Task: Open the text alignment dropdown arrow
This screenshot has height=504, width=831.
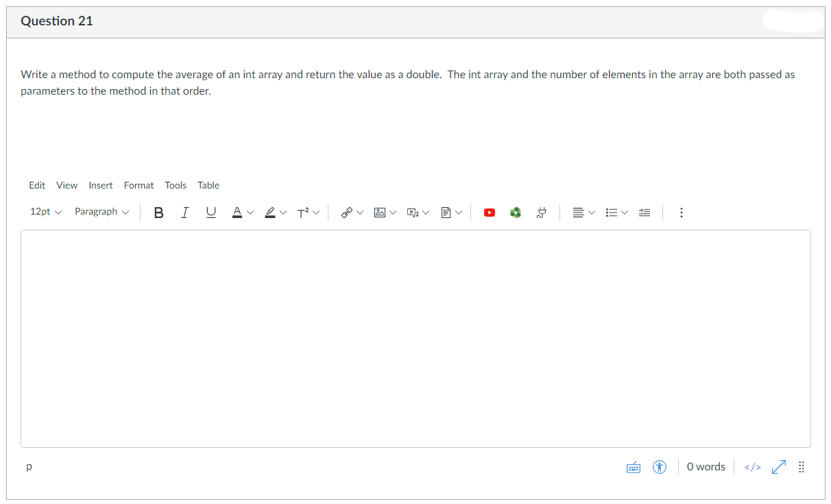Action: point(592,212)
